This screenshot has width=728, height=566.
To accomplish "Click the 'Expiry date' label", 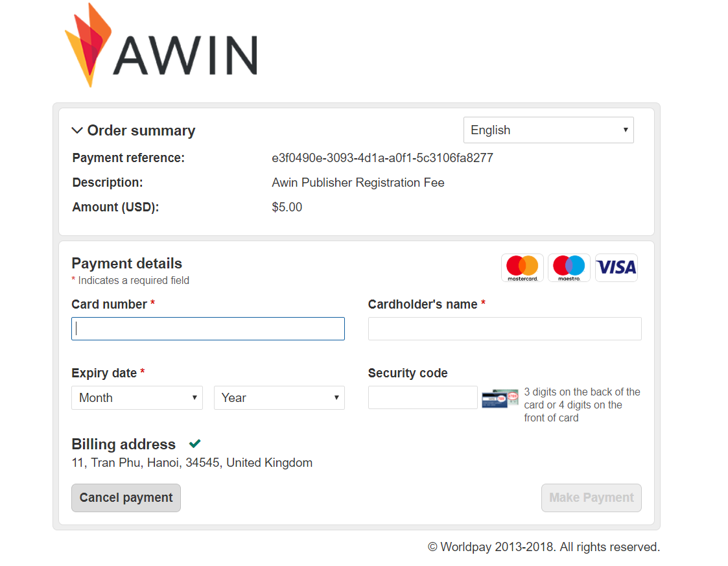I will click(x=104, y=373).
